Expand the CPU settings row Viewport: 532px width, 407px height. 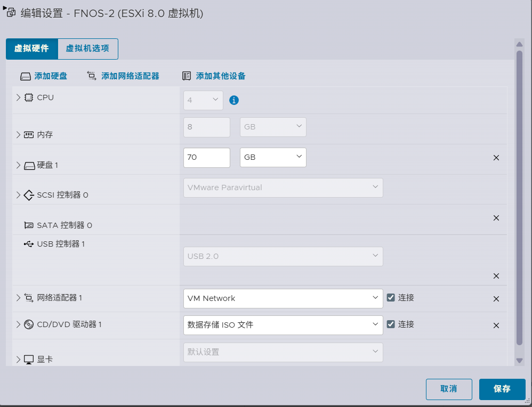(x=18, y=97)
